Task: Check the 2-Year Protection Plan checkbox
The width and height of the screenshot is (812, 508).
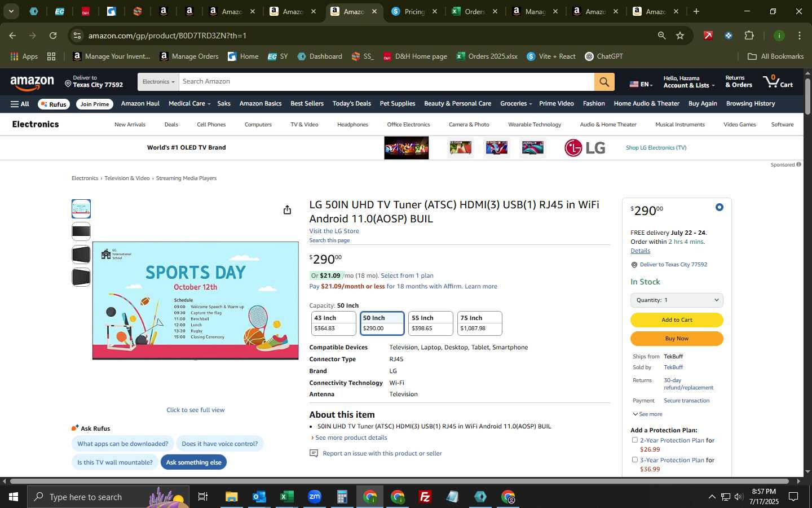Action: pyautogui.click(x=635, y=440)
